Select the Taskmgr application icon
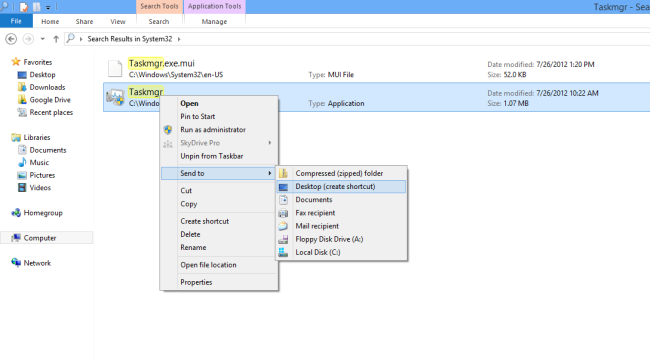This screenshot has width=650, height=360. (x=115, y=97)
